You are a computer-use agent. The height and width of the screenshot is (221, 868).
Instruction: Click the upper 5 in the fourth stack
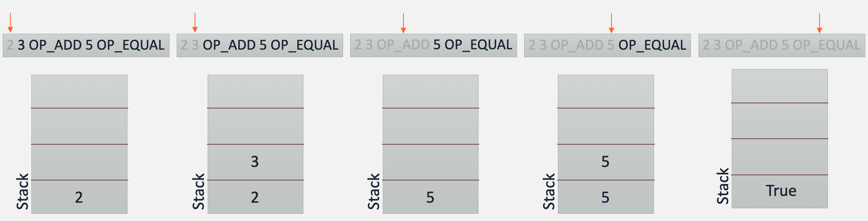pyautogui.click(x=606, y=162)
